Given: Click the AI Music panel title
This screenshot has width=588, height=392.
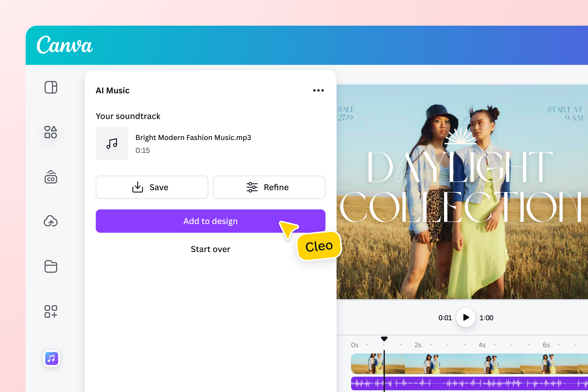Looking at the screenshot, I should (x=112, y=91).
